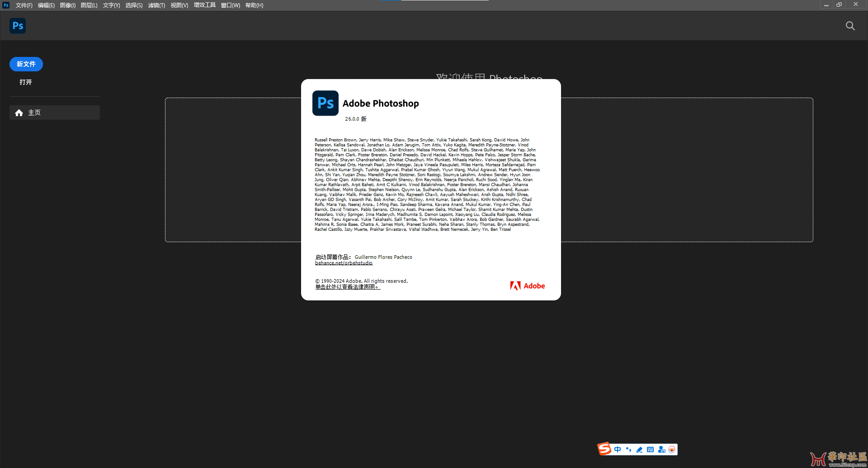Screen dimensions: 868x468
Task: Open the 文件(F) menu
Action: (24, 5)
